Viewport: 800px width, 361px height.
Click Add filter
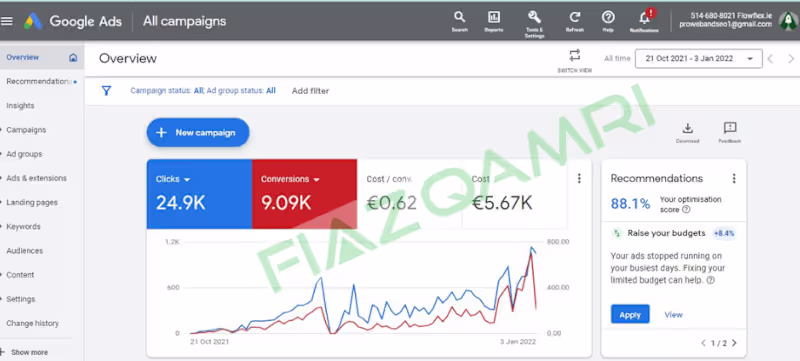[310, 91]
